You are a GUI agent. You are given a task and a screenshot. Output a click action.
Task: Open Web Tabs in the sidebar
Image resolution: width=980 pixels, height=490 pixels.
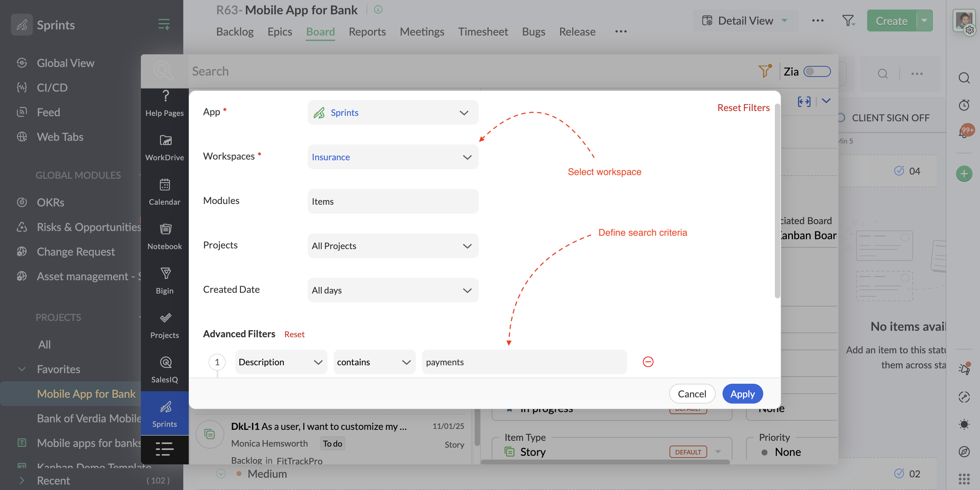[x=60, y=137]
